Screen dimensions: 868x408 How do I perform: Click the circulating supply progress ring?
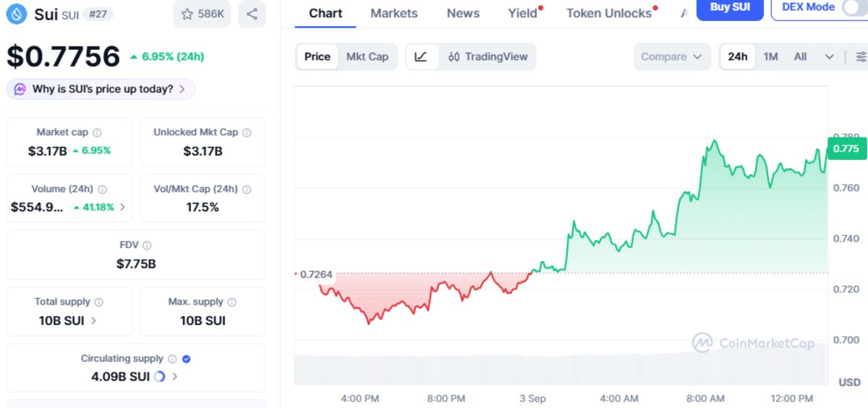[160, 376]
